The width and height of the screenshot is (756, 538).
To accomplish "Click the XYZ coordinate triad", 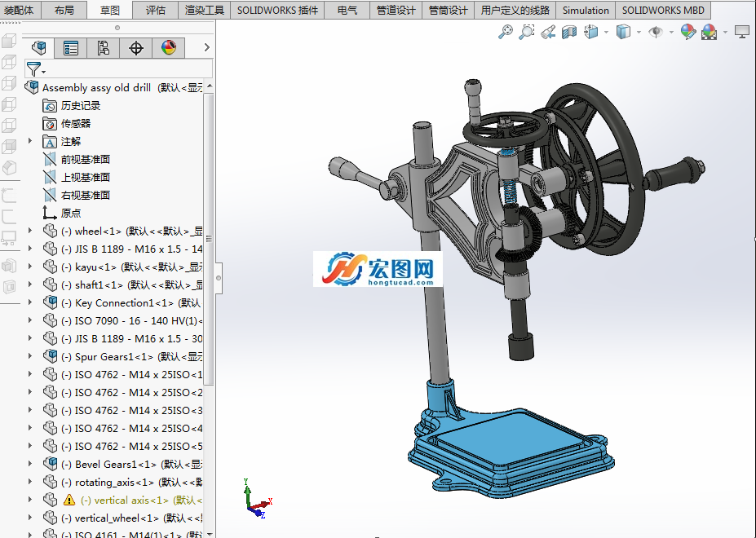I will point(258,499).
